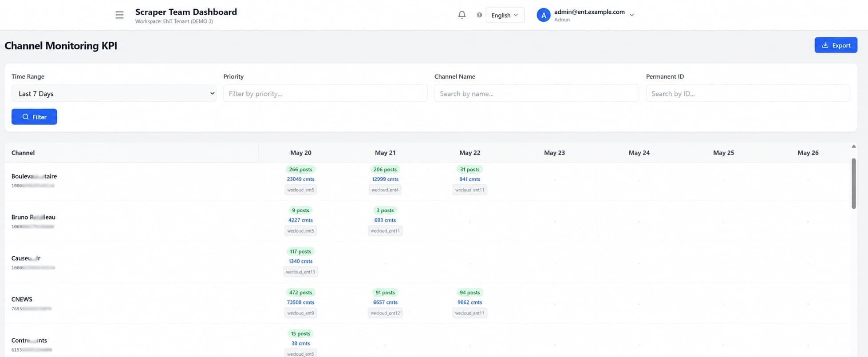
Task: Click the Filter button
Action: [34, 117]
